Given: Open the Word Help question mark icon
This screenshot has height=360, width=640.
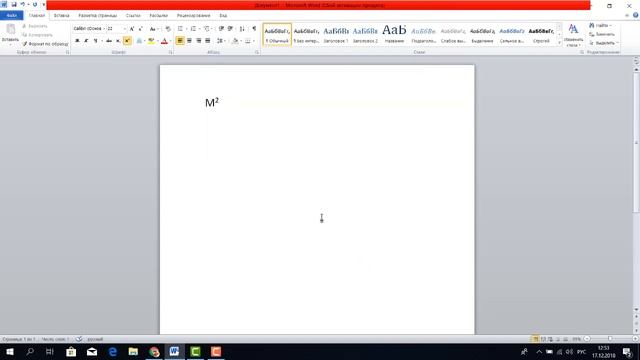Looking at the screenshot, I should (x=636, y=16).
